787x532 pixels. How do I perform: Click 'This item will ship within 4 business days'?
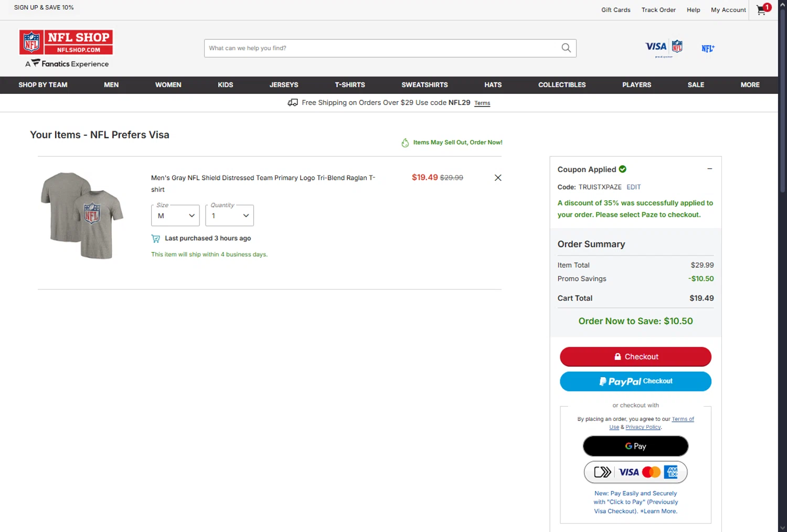coord(209,254)
